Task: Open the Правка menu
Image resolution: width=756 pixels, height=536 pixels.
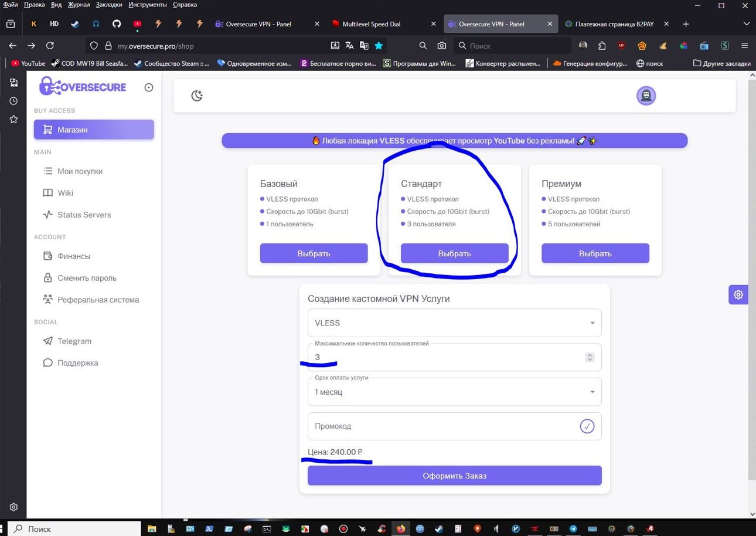Action: point(35,5)
